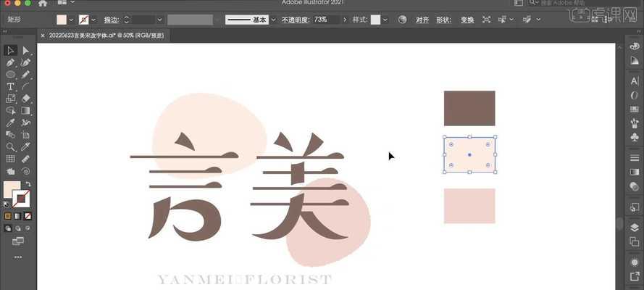Select the Ellipse shape tool

pyautogui.click(x=10, y=75)
